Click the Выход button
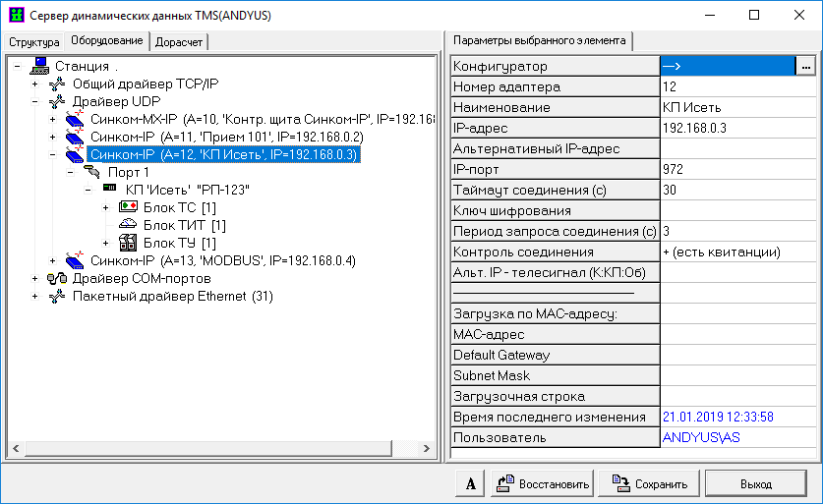 [755, 483]
